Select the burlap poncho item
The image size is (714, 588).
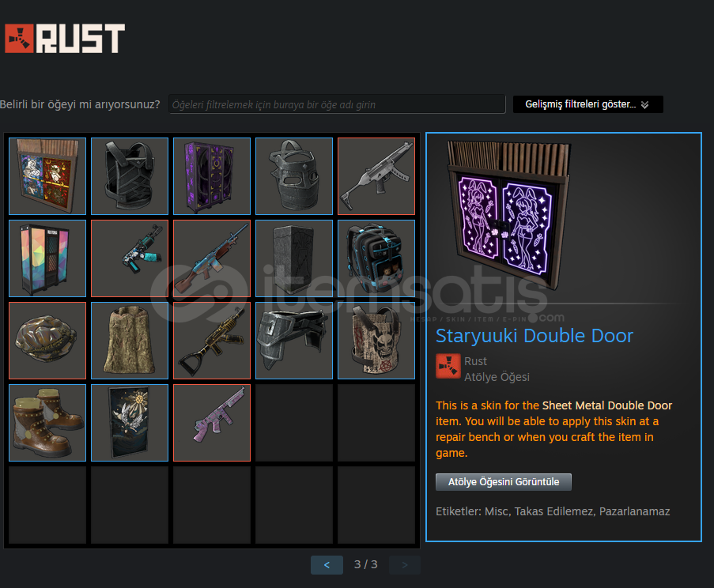(130, 341)
